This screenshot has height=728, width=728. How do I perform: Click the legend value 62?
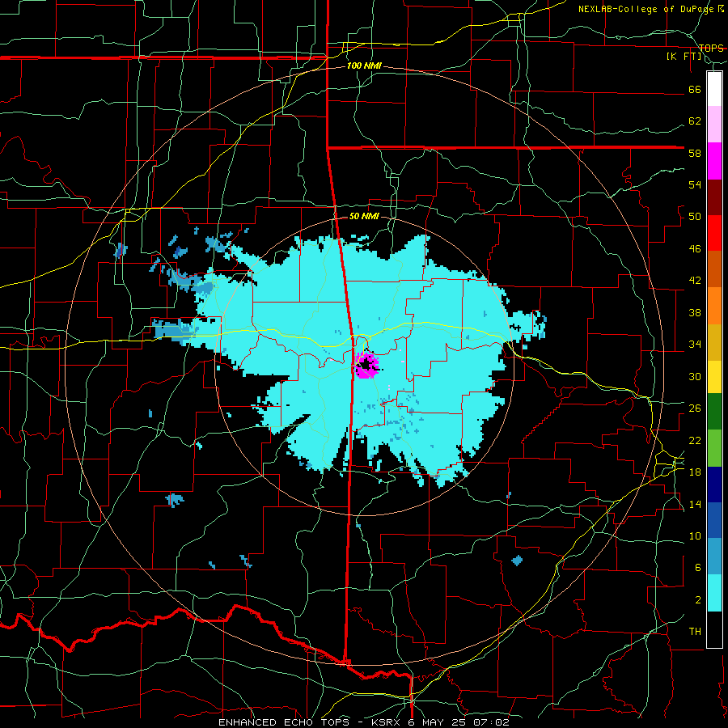pyautogui.click(x=695, y=121)
